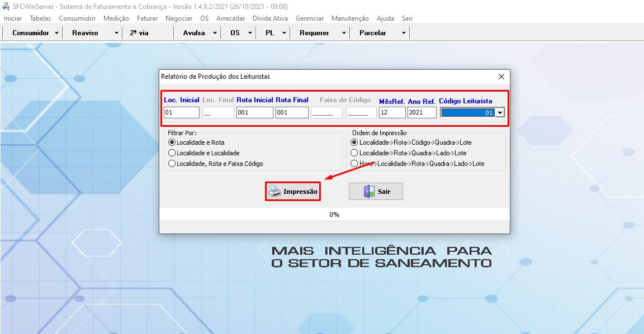644x334 pixels.
Task: Open the Consumidor toolbar dropdown arrow
Action: (57, 33)
